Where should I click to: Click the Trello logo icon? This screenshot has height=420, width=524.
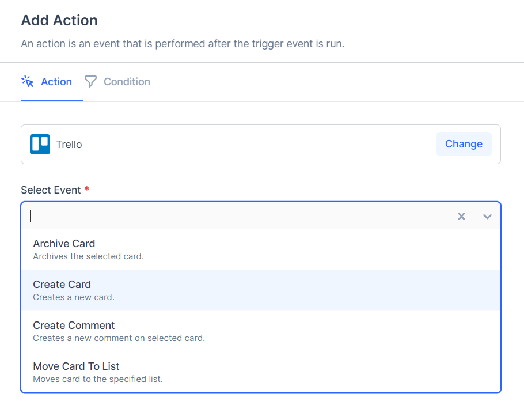[x=40, y=144]
